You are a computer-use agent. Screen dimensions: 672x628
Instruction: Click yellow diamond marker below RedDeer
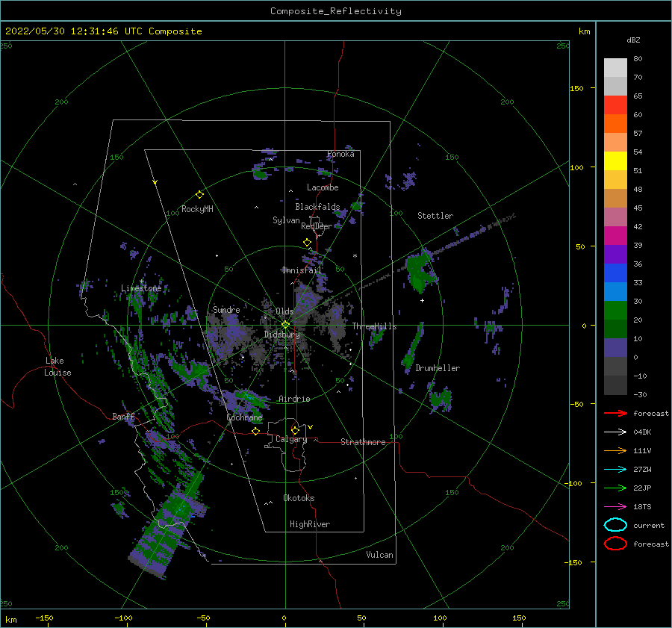tap(307, 243)
